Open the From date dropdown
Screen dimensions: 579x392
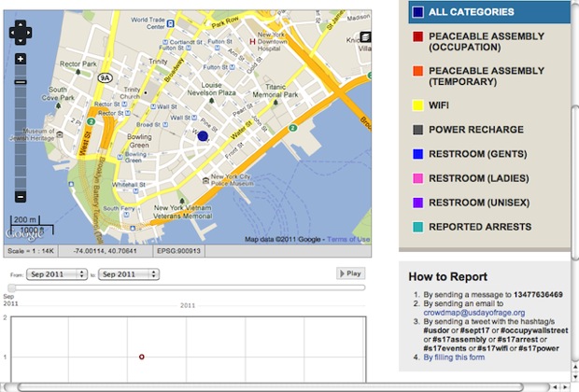tap(56, 274)
